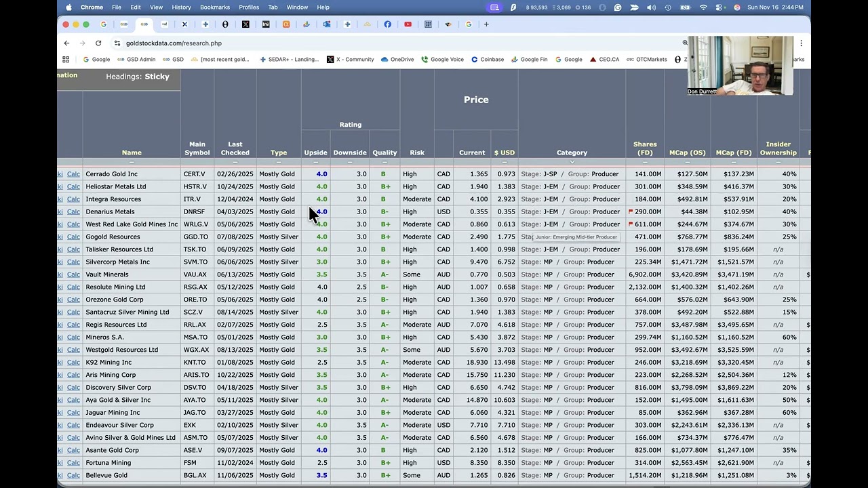The width and height of the screenshot is (868, 488).
Task: Open Calc link for Cerrado Gold Inc
Action: coord(73,174)
